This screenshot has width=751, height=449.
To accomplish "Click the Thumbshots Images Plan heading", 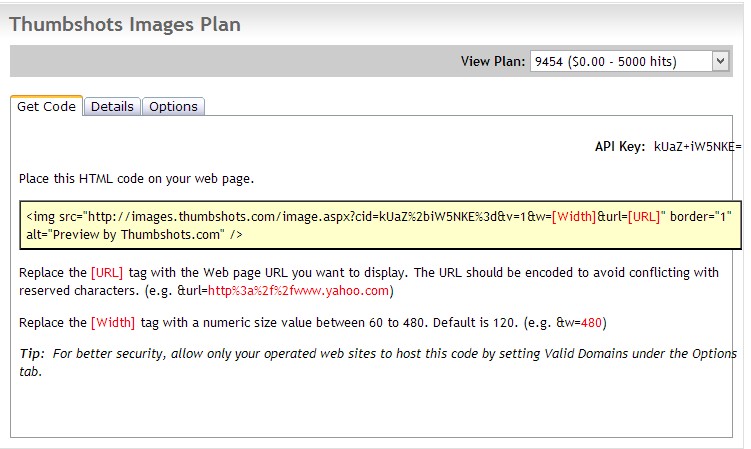I will (125, 24).
